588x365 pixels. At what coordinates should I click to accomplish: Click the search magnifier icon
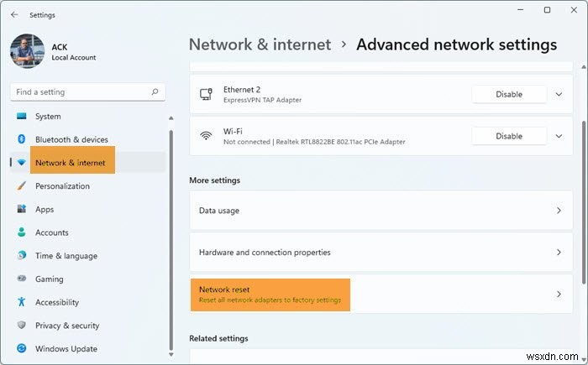tap(155, 92)
